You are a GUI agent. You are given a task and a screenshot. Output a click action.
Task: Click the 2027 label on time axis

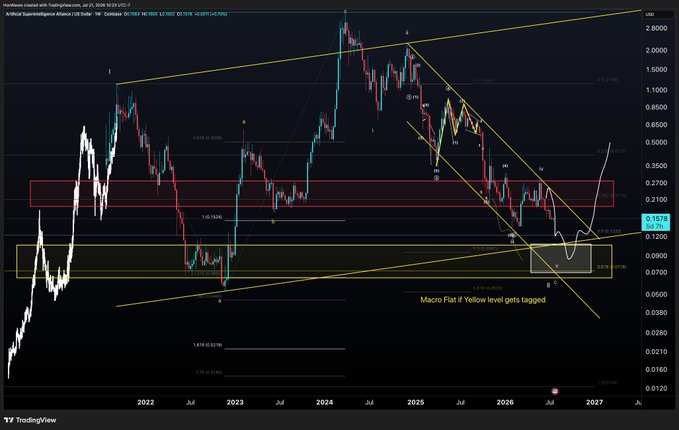(595, 402)
